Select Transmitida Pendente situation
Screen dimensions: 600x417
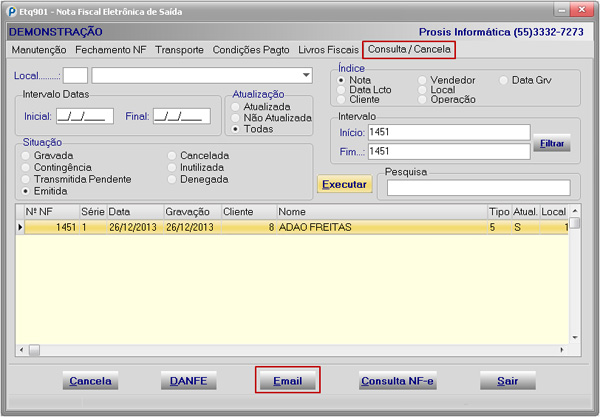(26, 179)
